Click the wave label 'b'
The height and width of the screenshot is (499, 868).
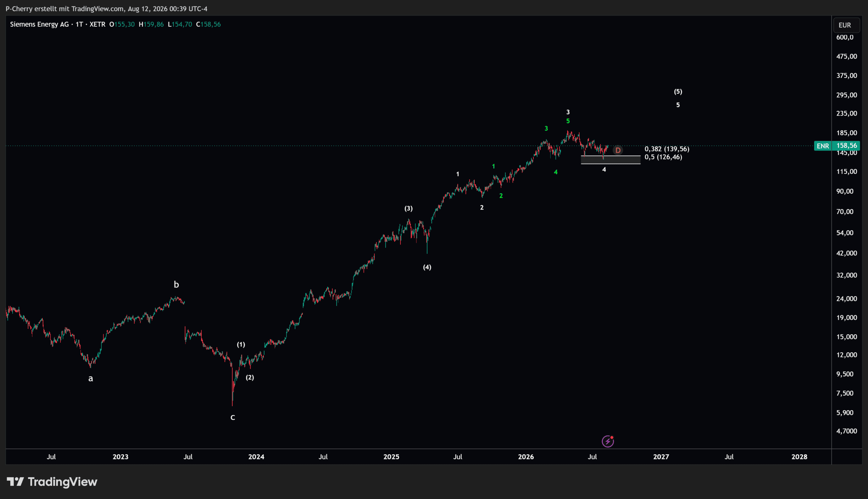[176, 284]
